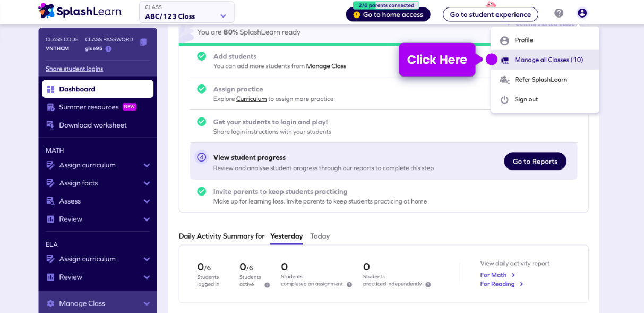The image size is (644, 313).
Task: Click info icon beside Students active
Action: (x=267, y=285)
